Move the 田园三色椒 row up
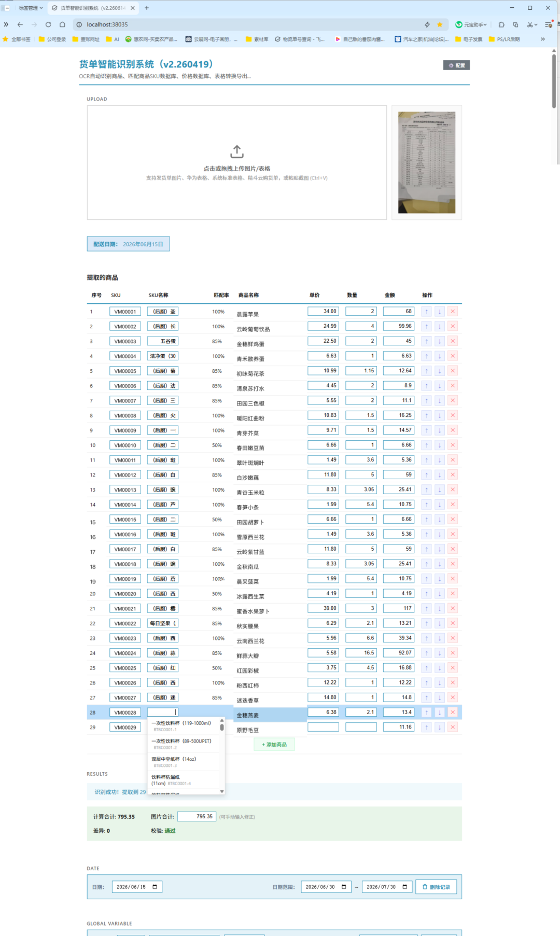 coord(427,400)
